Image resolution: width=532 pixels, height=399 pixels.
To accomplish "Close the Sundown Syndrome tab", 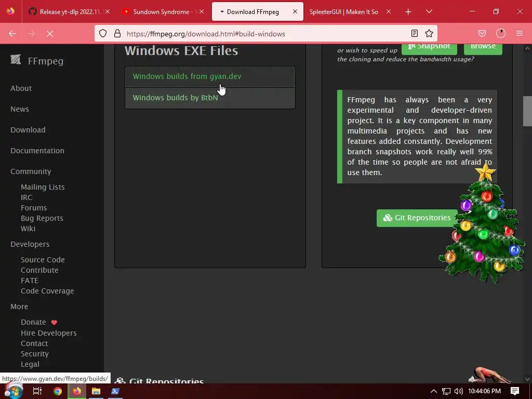I will coord(202,11).
